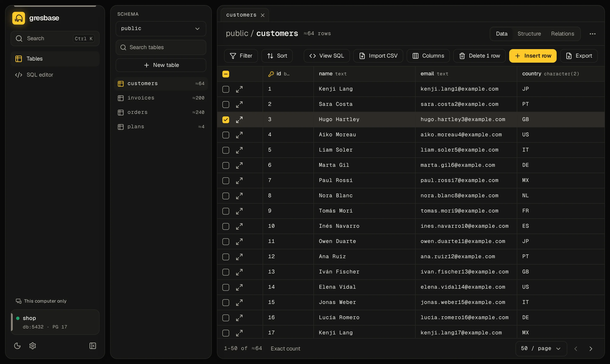Uncheck the Hugo Hartley row checkbox
The width and height of the screenshot is (610, 364).
(226, 119)
